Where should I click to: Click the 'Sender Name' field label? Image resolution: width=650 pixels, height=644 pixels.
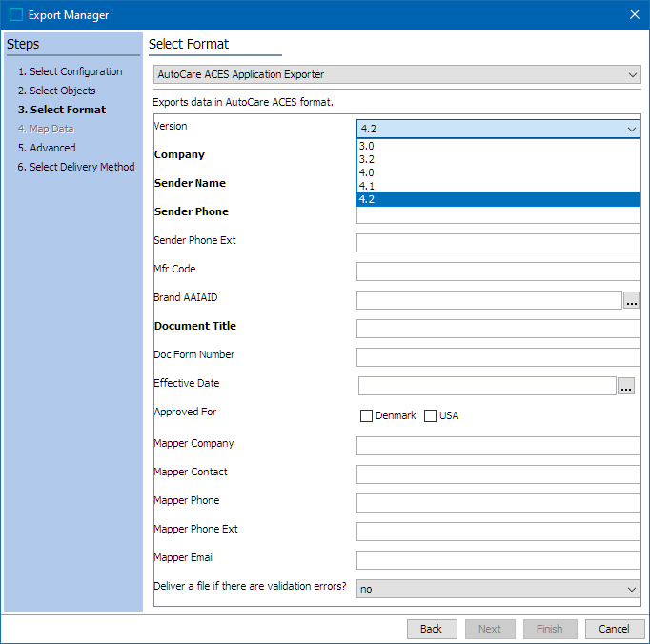[190, 183]
